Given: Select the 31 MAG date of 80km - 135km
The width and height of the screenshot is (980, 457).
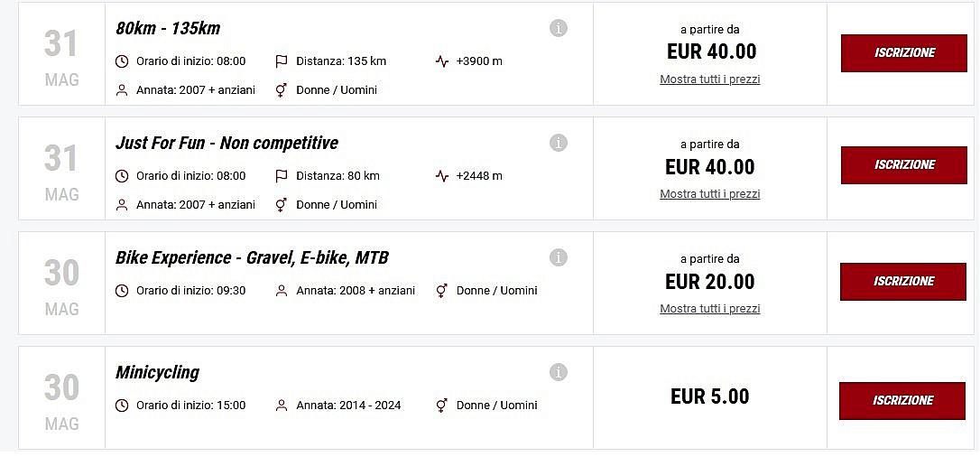Looking at the screenshot, I should coord(61,56).
